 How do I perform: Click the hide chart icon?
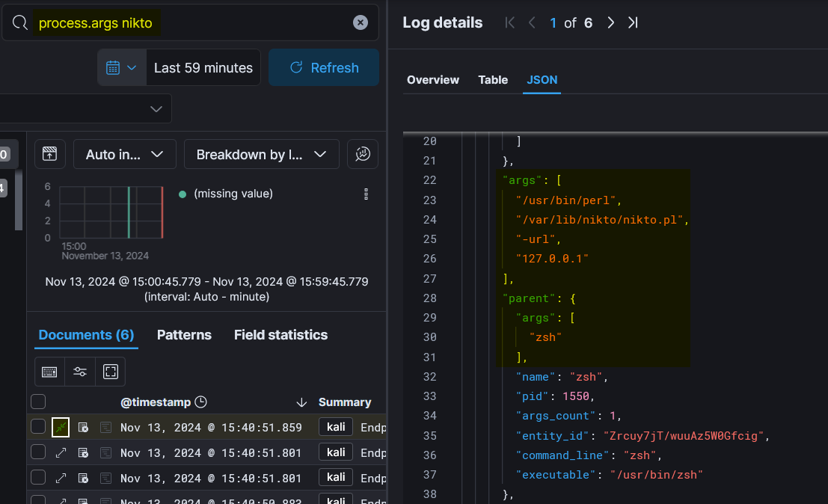[x=50, y=154]
